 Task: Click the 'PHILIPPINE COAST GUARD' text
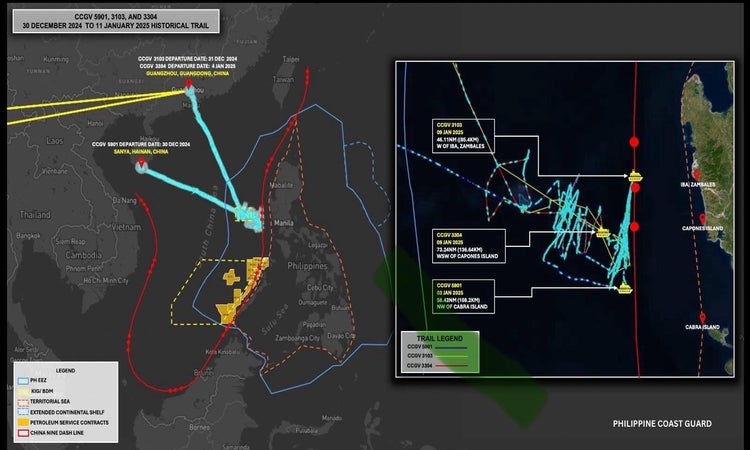tap(662, 424)
